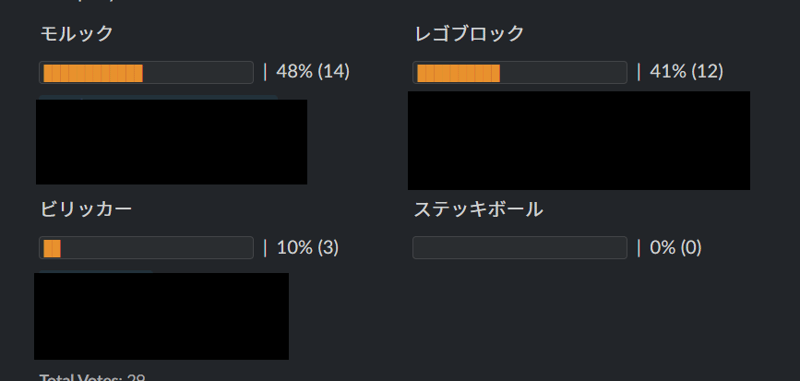Viewport: 800px width, 381px height.
Task: Click the unfilled area of モルック bar
Action: pos(197,73)
